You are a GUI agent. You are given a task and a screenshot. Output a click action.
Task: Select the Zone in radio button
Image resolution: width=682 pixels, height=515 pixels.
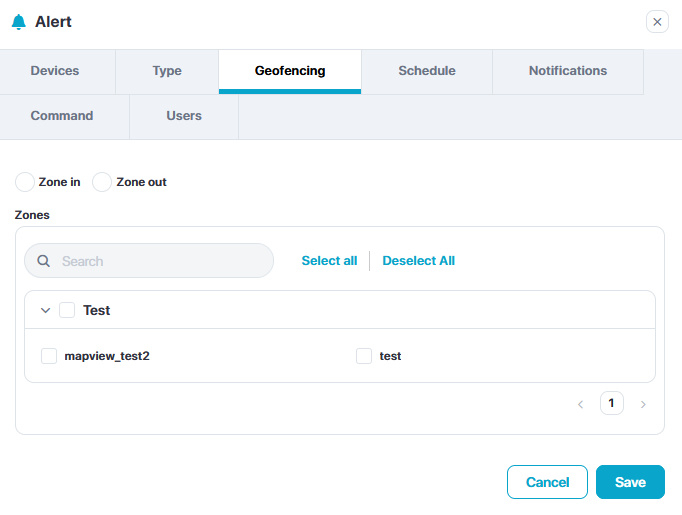[25, 182]
